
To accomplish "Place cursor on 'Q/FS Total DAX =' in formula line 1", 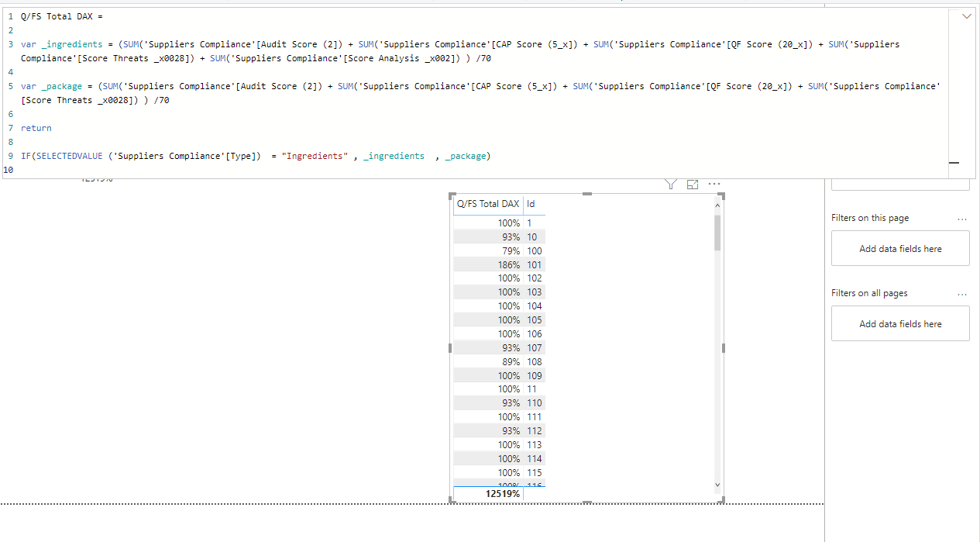I will click(62, 16).
